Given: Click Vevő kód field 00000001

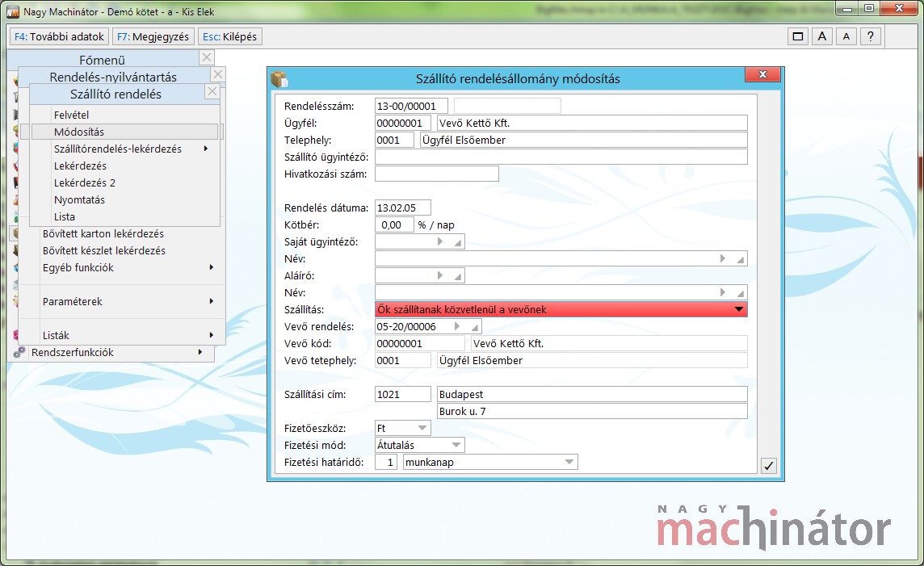Looking at the screenshot, I should point(419,343).
